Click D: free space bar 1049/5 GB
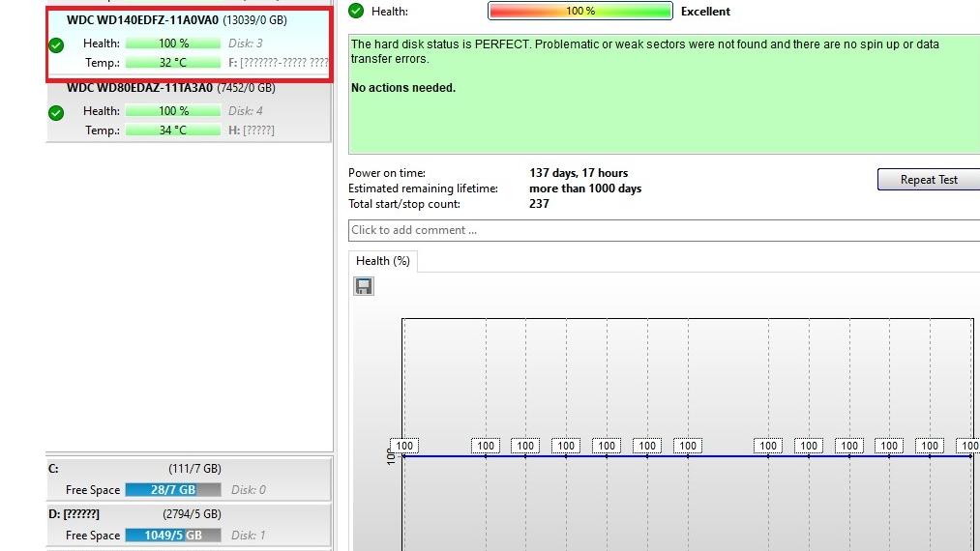This screenshot has width=980, height=551. coord(173,536)
